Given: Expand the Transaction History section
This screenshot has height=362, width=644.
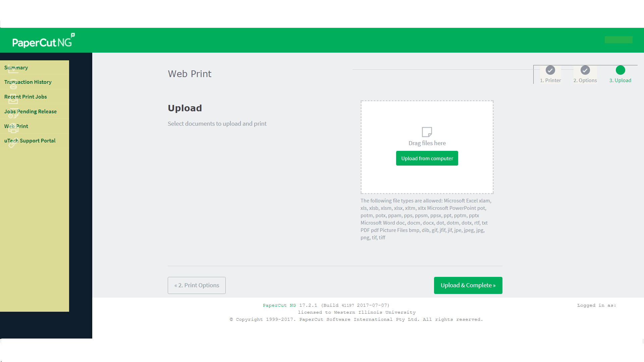Looking at the screenshot, I should point(28,82).
